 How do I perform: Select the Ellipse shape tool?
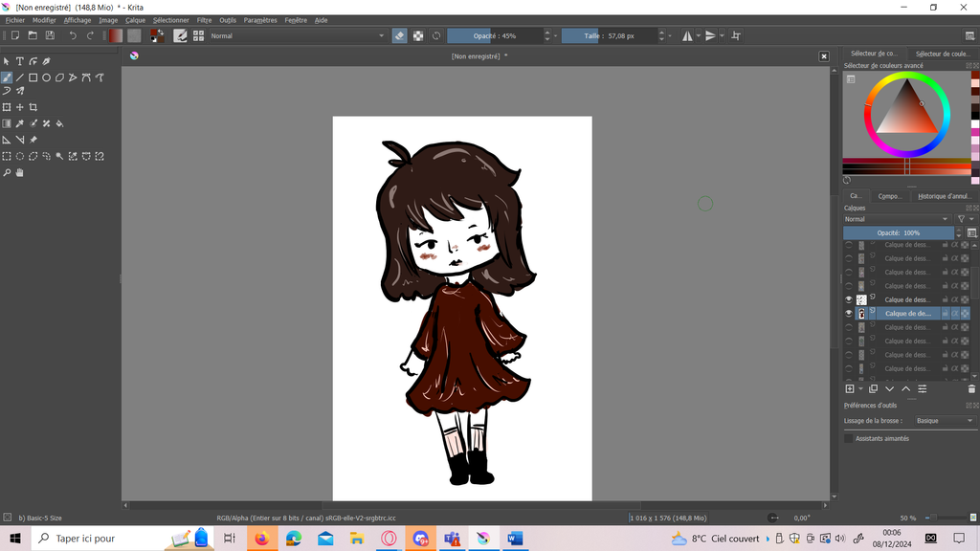click(46, 77)
